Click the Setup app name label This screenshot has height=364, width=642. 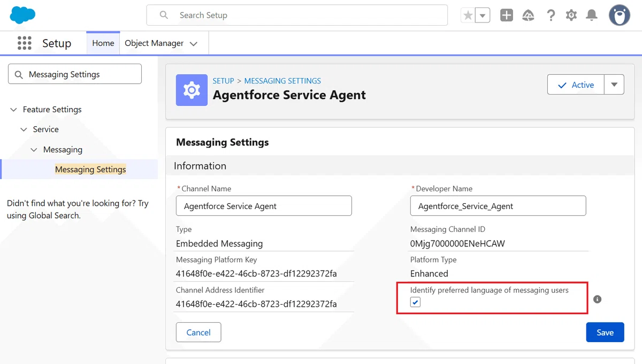pos(57,43)
